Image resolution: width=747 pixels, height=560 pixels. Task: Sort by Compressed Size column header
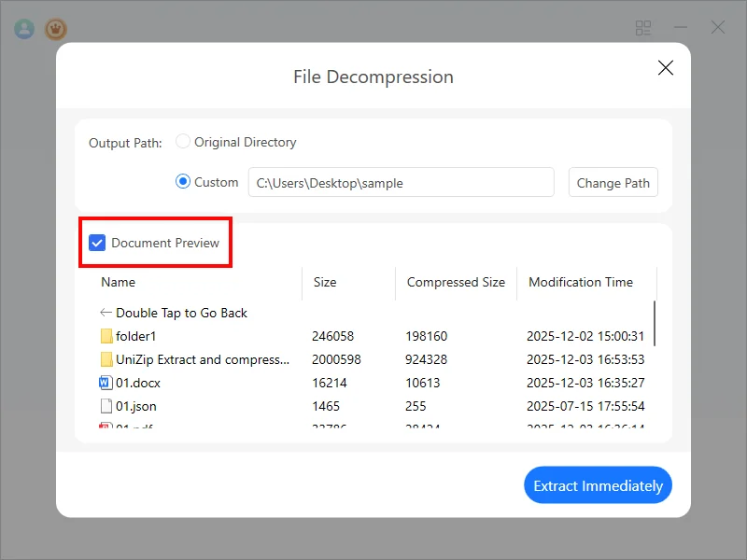click(456, 282)
